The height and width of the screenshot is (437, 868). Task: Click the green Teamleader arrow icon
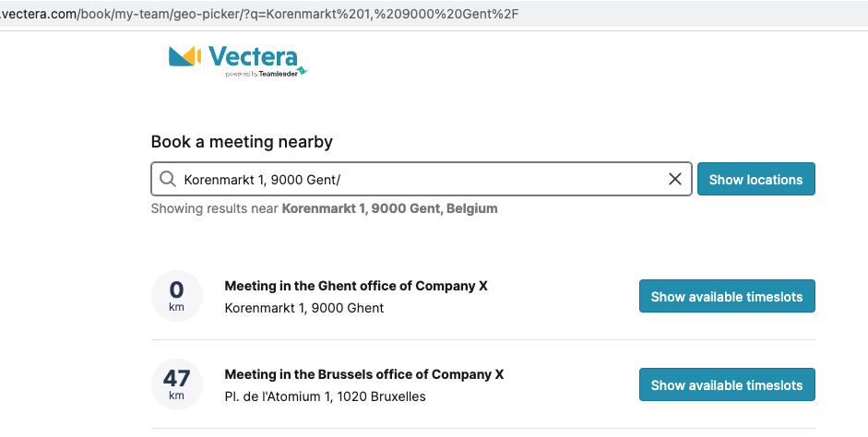coord(303,71)
